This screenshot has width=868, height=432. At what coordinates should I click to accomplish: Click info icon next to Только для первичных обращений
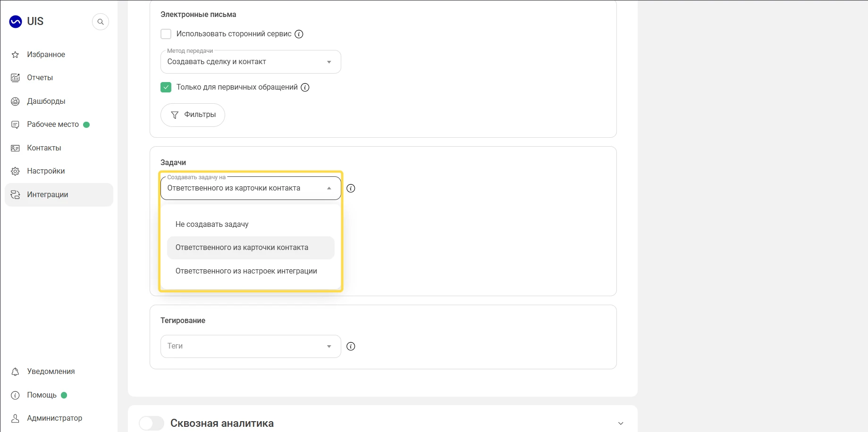(x=305, y=87)
